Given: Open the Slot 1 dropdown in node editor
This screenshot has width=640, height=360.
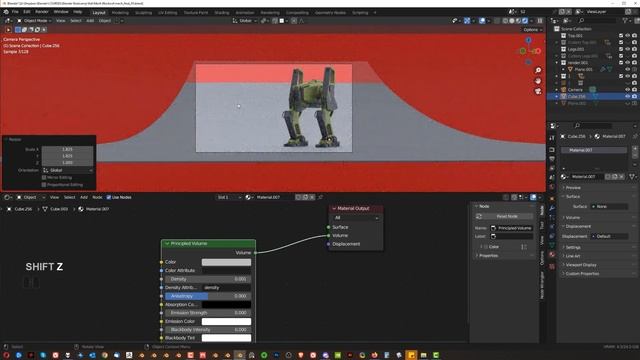Looking at the screenshot, I should point(229,197).
